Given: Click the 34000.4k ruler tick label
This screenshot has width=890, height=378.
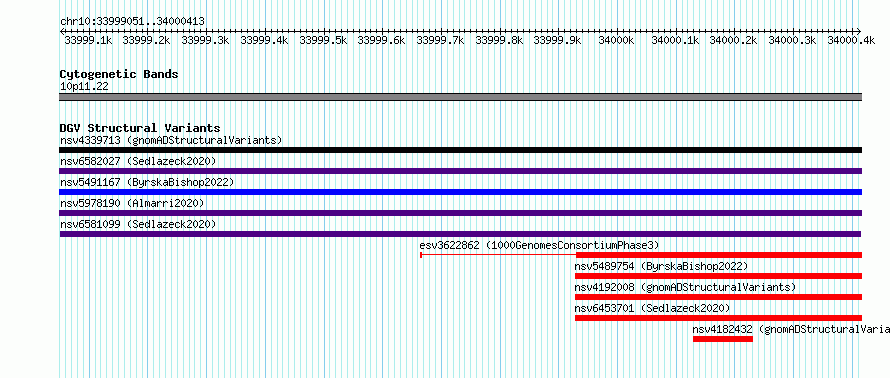Looking at the screenshot, I should pyautogui.click(x=850, y=40).
